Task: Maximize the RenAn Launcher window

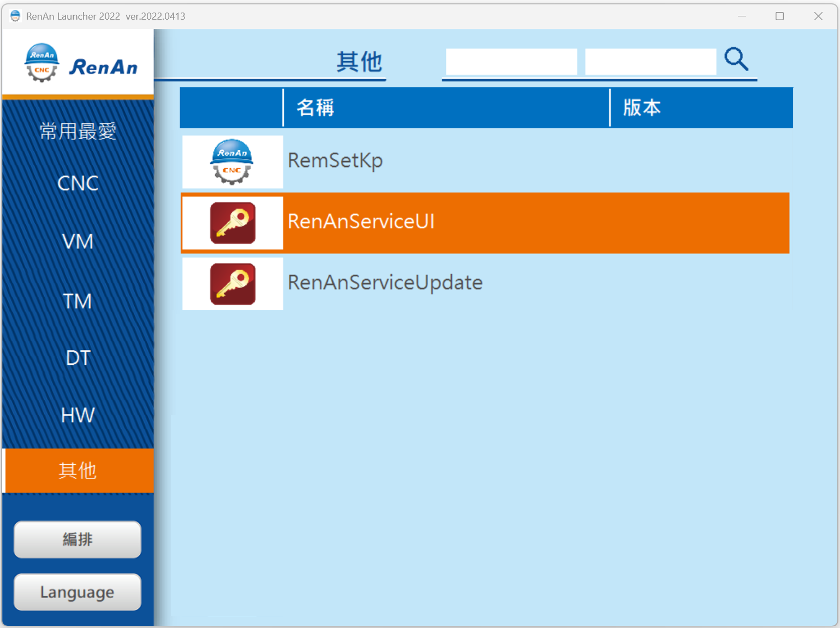Action: click(x=780, y=16)
